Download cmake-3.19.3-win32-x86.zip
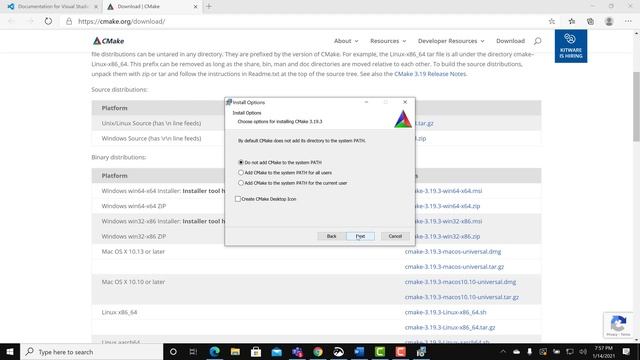This screenshot has height=360, width=640. pyautogui.click(x=448, y=236)
